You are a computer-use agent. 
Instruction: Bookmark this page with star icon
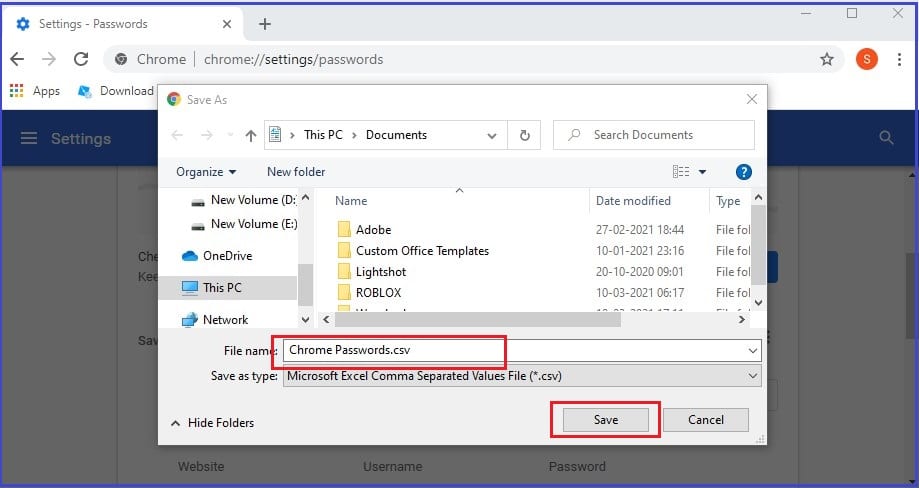pos(826,59)
